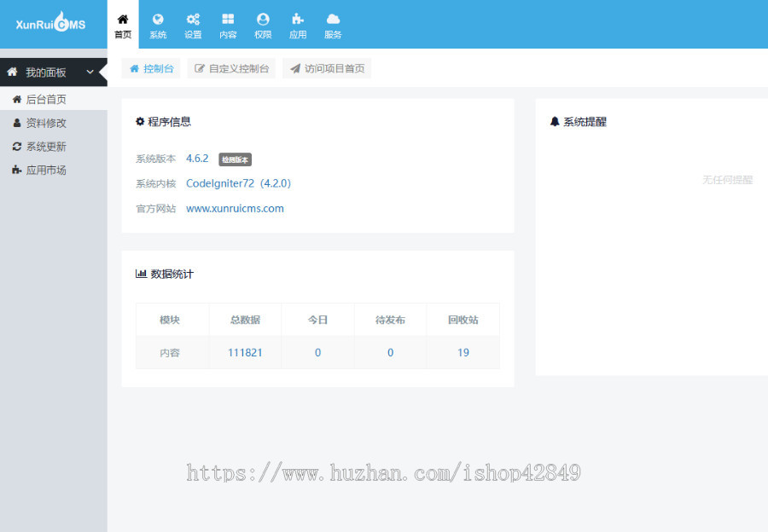Click recycle bin count 19
Image resolution: width=768 pixels, height=532 pixels.
click(463, 352)
